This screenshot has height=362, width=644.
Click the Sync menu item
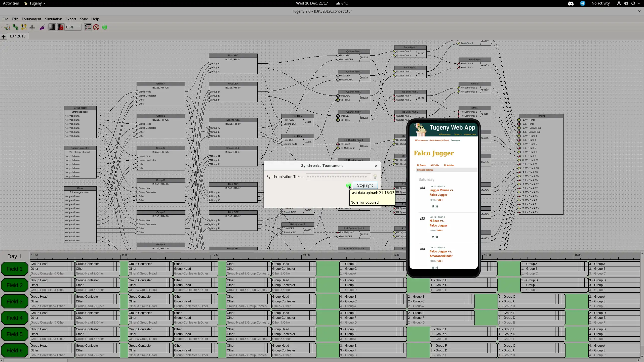coord(84,19)
